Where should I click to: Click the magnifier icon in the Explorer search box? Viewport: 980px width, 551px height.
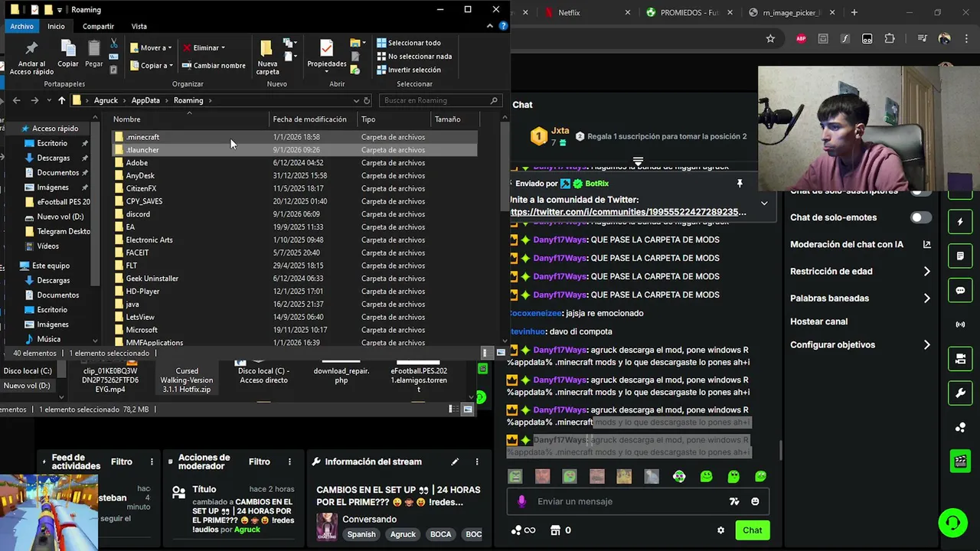coord(494,100)
